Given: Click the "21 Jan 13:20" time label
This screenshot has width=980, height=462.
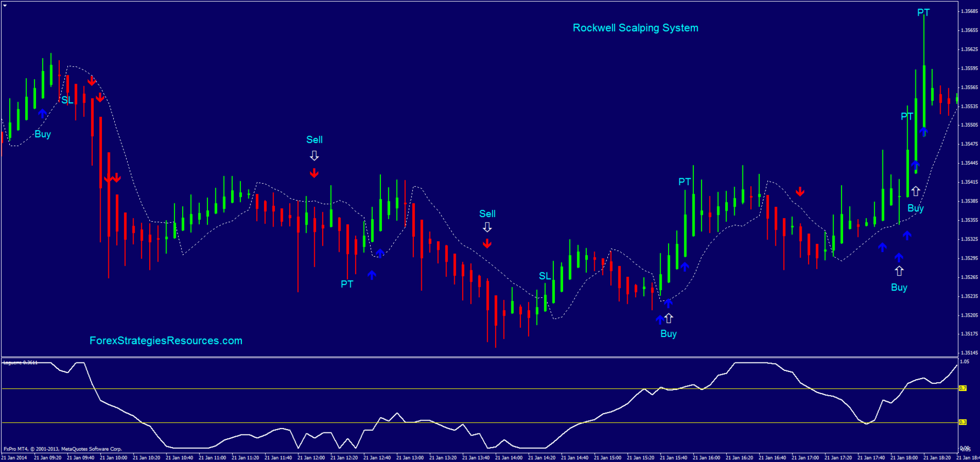Looking at the screenshot, I should click(x=443, y=458).
